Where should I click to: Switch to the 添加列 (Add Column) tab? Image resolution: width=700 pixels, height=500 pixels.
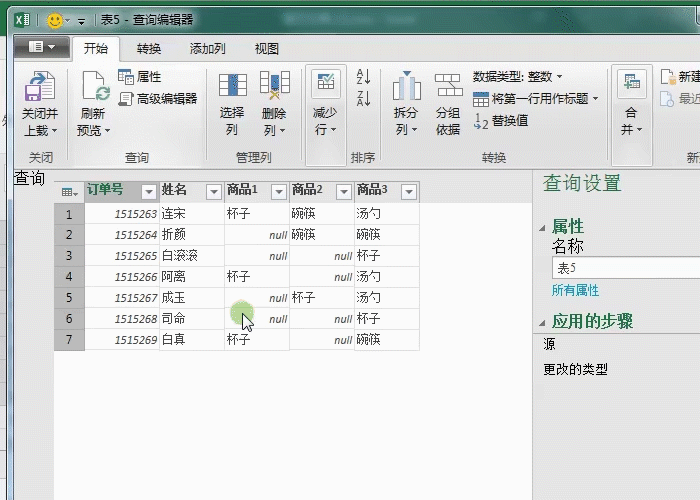pos(207,48)
